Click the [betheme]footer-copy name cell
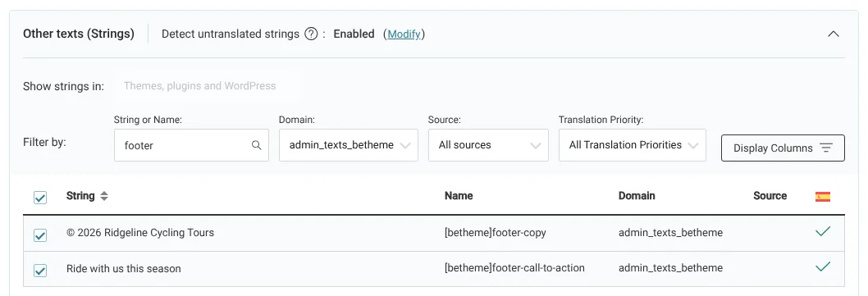Screen dimensions: 868x296 [496, 233]
